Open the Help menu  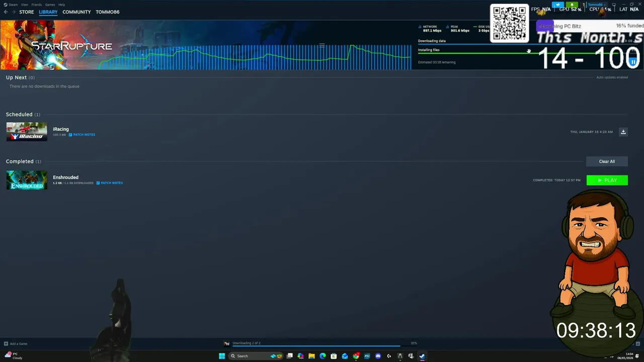(x=61, y=5)
